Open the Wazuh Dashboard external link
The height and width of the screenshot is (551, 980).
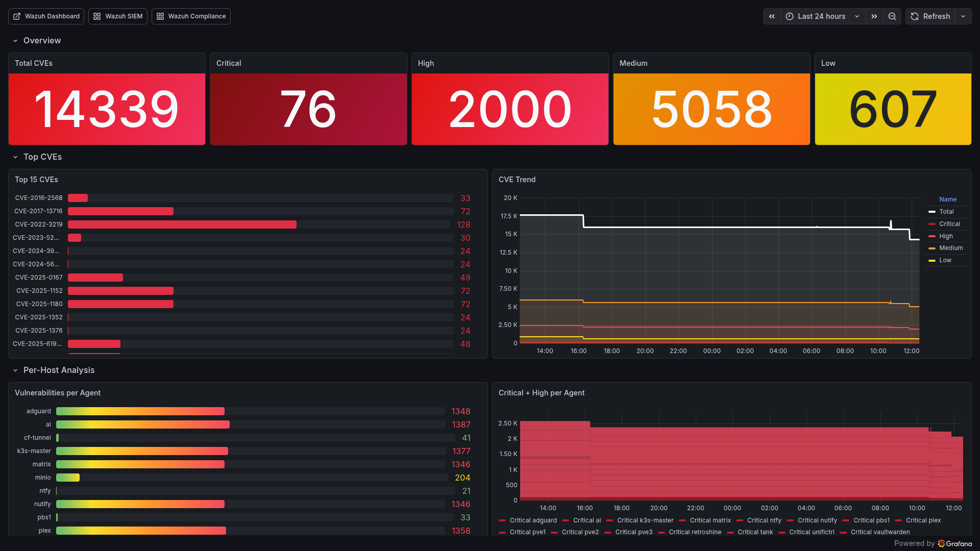click(46, 16)
